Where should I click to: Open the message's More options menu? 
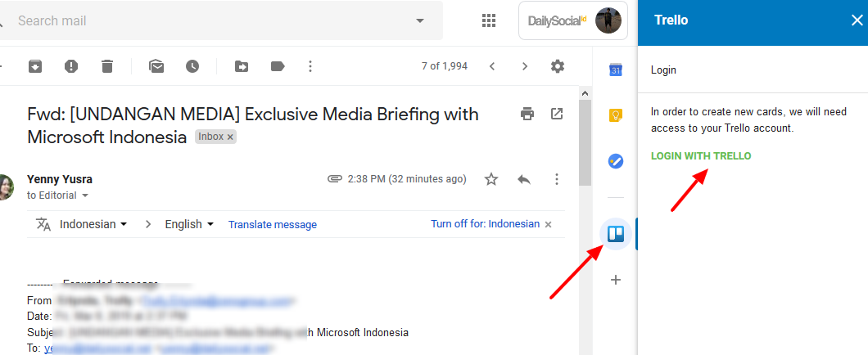[557, 179]
